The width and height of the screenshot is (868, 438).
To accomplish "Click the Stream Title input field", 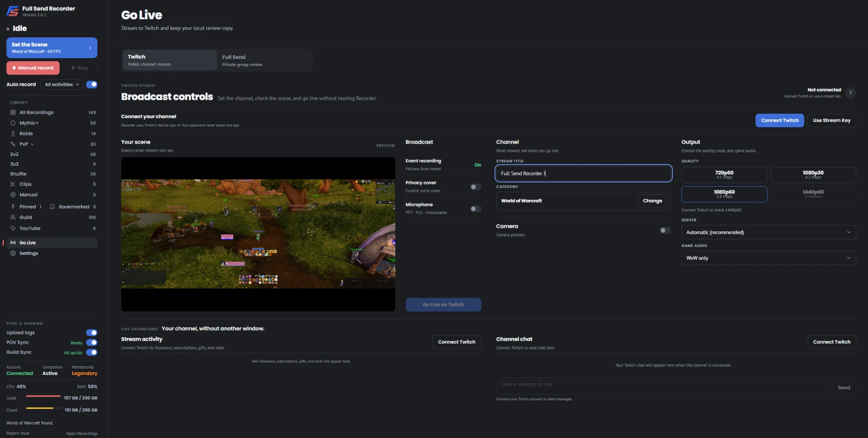I will (x=584, y=173).
